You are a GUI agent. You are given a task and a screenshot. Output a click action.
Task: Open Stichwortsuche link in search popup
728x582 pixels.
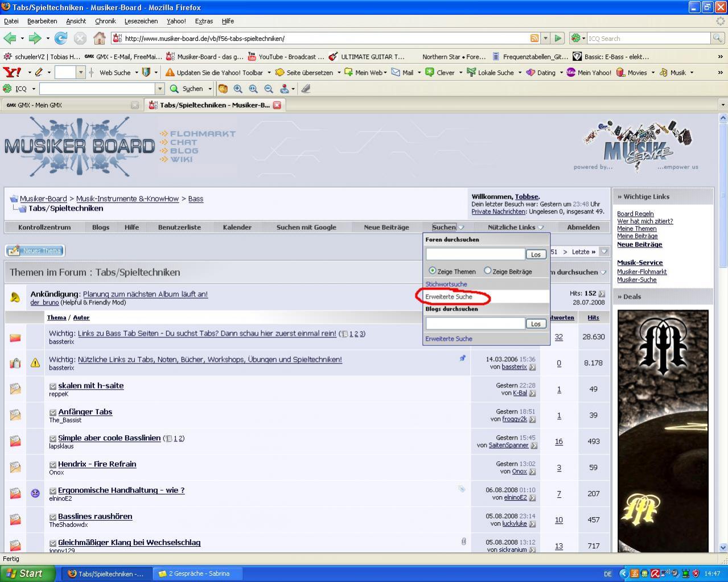[446, 284]
